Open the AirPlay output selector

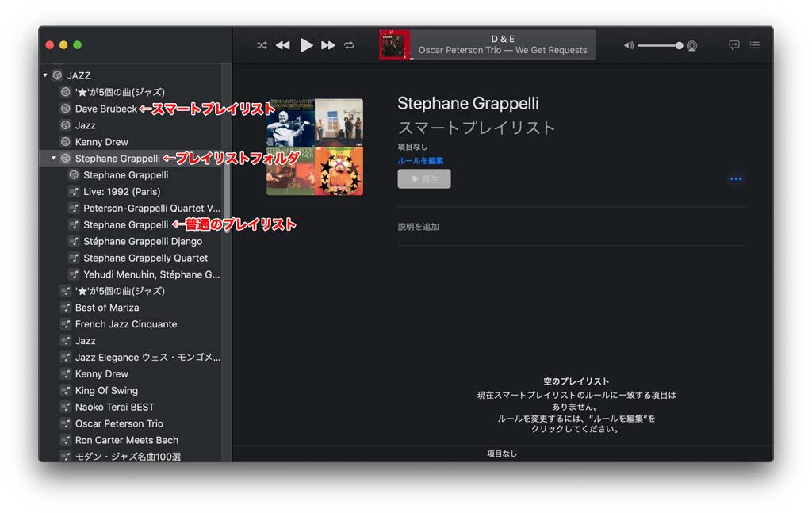point(691,45)
